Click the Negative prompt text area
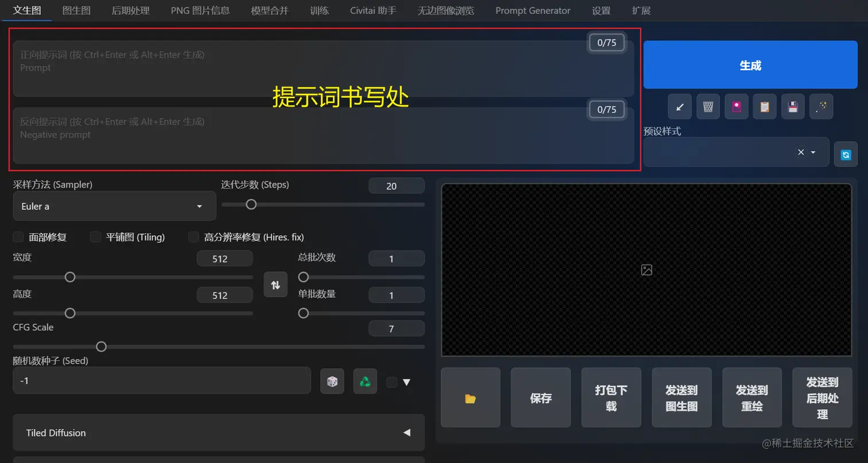 [x=323, y=135]
